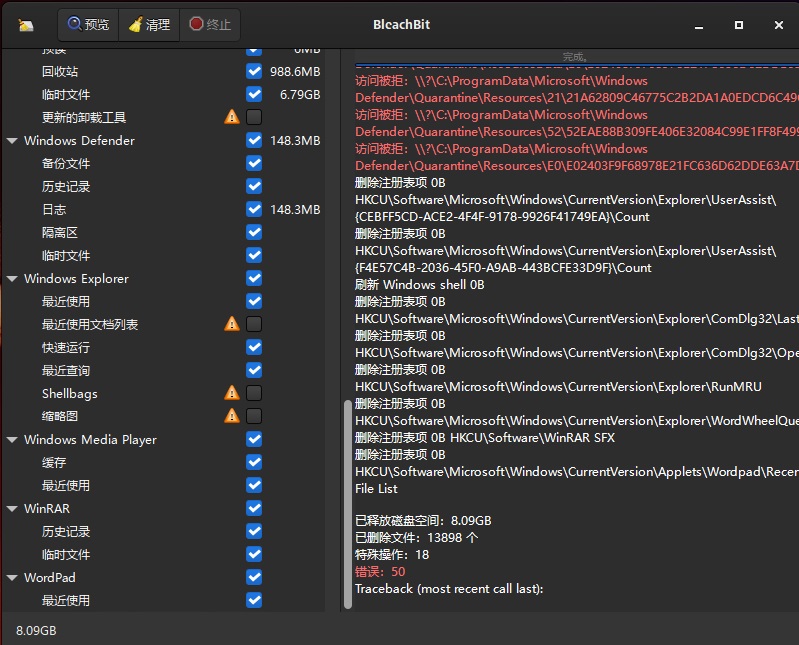Click the 8.09GB status bar text
The image size is (799, 645).
[36, 631]
